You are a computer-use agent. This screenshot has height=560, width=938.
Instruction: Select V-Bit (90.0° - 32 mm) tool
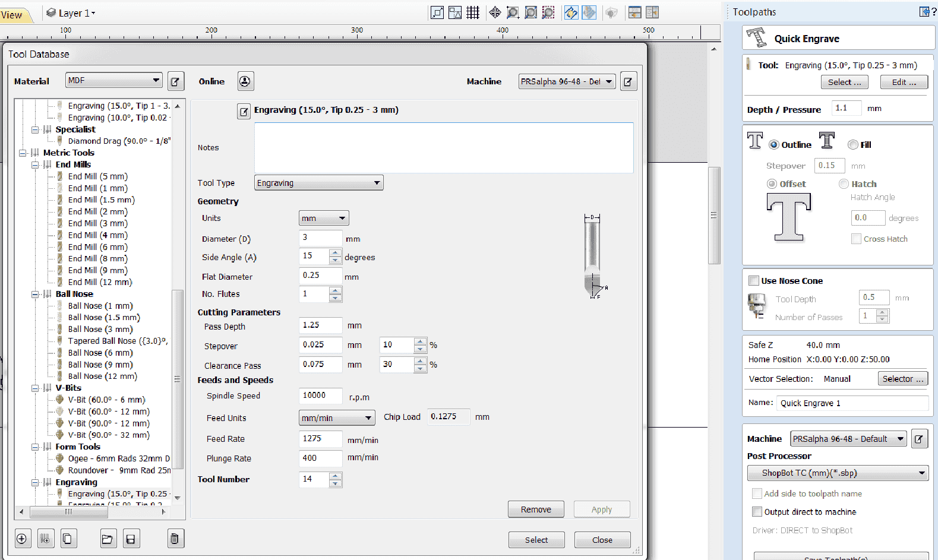109,435
